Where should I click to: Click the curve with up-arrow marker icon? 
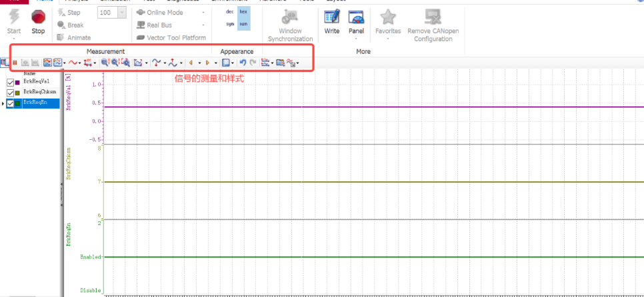click(x=173, y=63)
